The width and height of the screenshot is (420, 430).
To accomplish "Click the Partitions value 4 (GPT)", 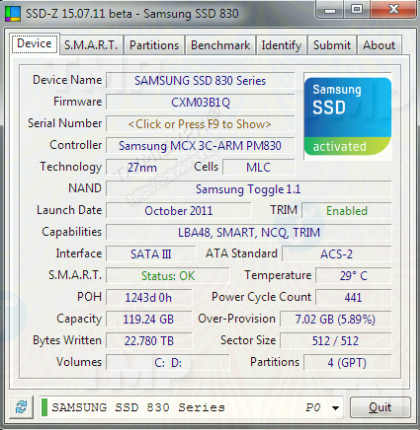I will click(347, 362).
